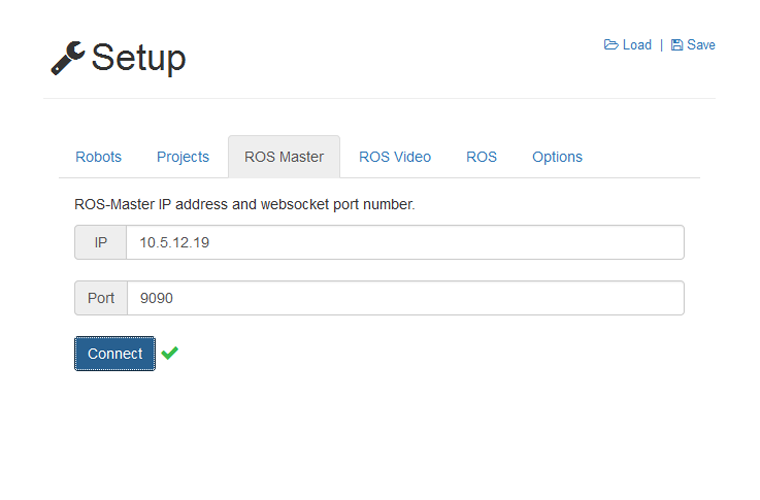Open the Load configuration link
The width and height of the screenshot is (760, 500).
628,45
